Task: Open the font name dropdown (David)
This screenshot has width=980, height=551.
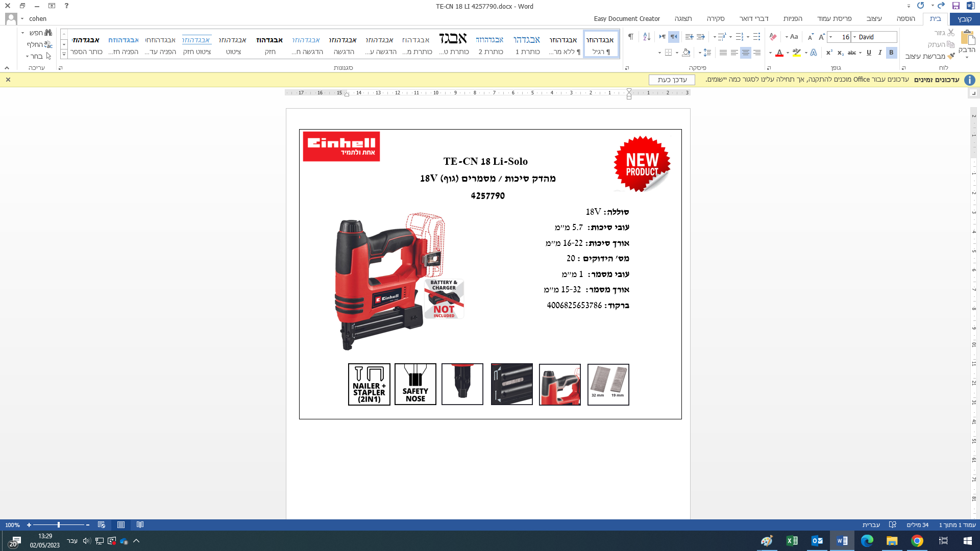Action: point(854,37)
